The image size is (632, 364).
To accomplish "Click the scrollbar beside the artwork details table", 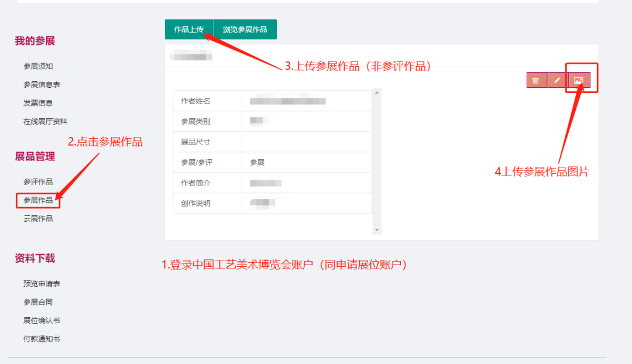I will [377, 158].
